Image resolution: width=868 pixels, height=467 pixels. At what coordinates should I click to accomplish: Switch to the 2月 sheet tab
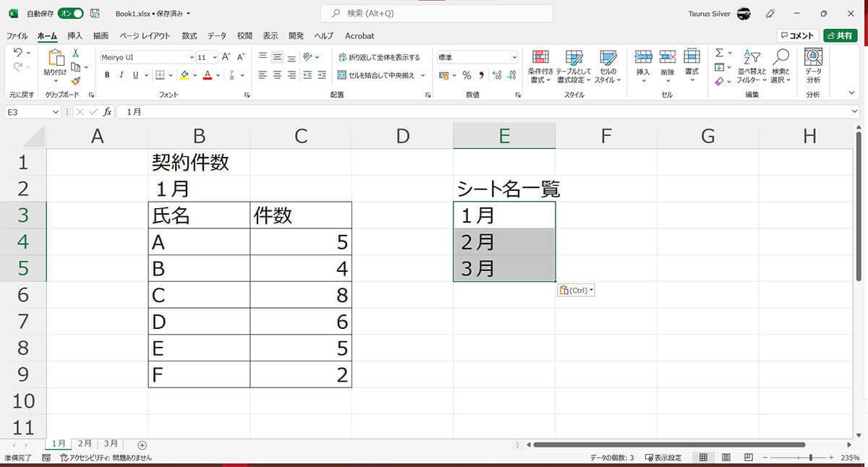[85, 444]
